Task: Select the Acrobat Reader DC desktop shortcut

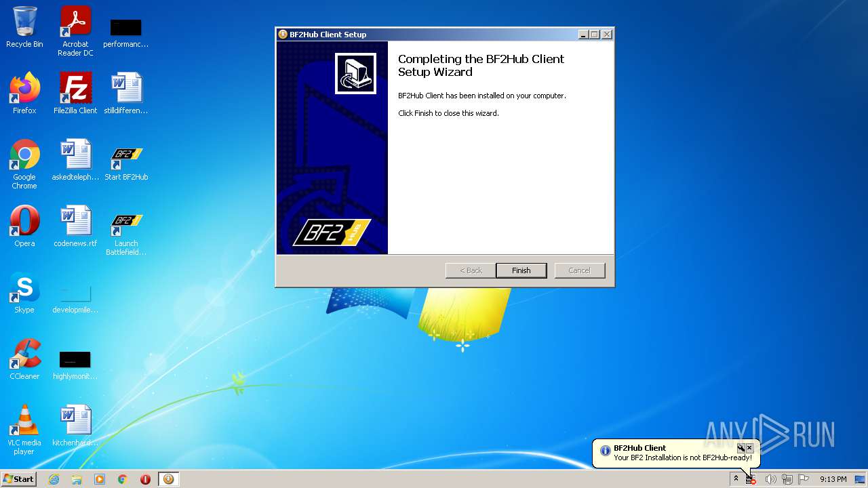Action: tap(75, 31)
